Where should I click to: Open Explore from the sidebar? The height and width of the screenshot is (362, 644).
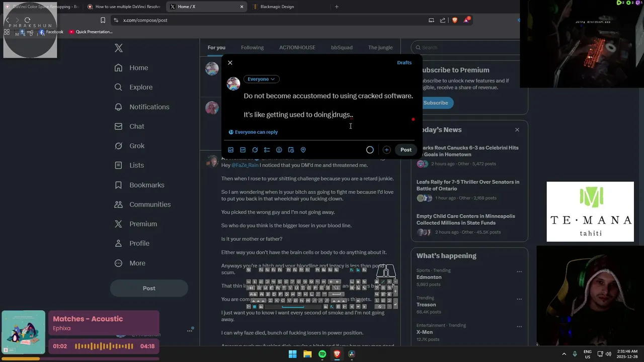click(134, 87)
